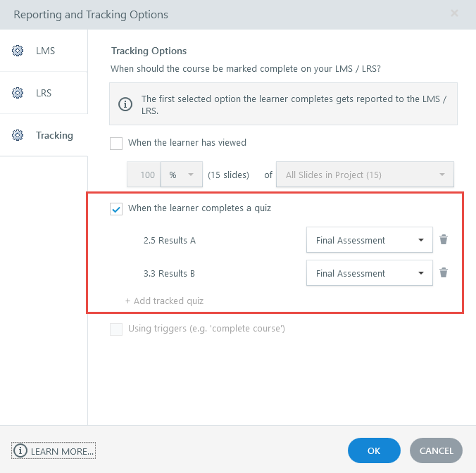Close the Reporting and Tracking Options dialog
This screenshot has width=476, height=473.
pos(454,13)
